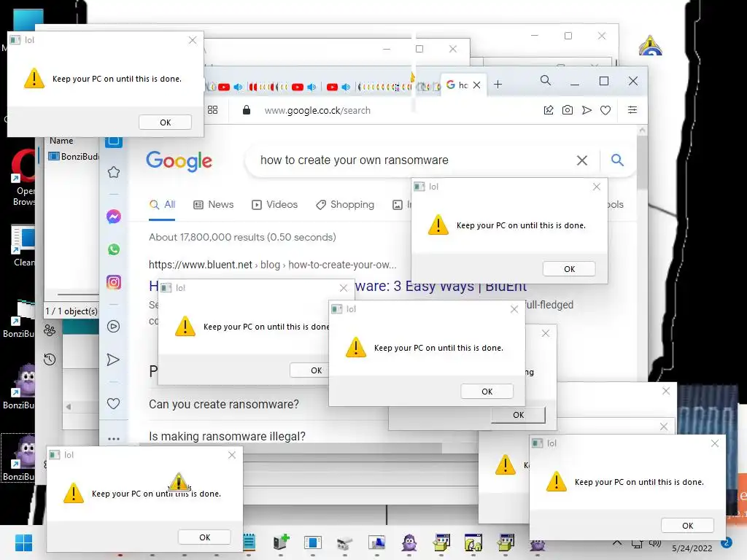The image size is (747, 560).
Task: Open My Flow arrow in Opera sidebar
Action: click(x=113, y=359)
